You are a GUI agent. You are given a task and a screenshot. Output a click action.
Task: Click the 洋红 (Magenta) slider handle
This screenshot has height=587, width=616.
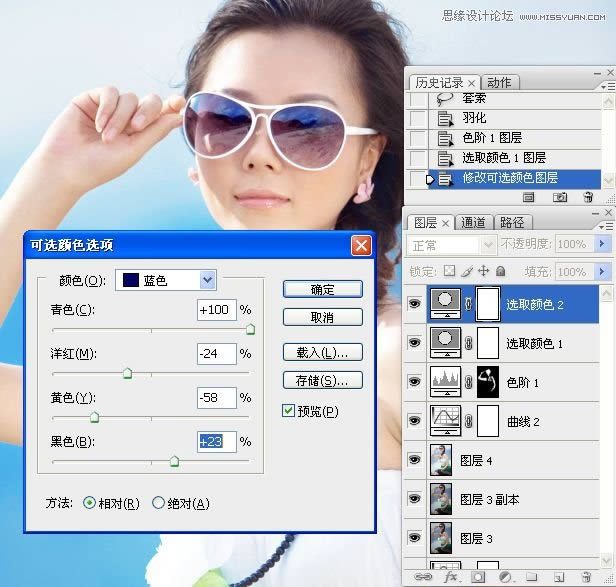pyautogui.click(x=127, y=373)
